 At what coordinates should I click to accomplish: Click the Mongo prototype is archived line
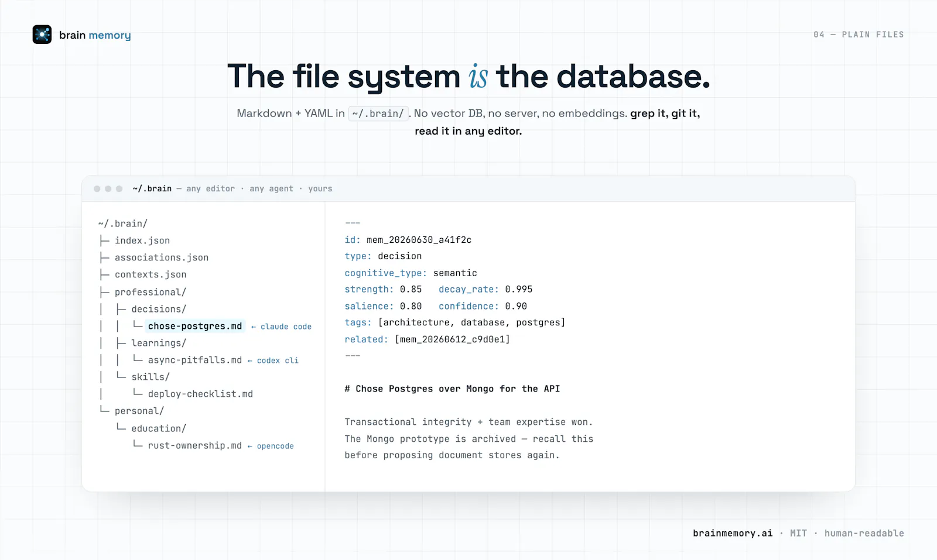pyautogui.click(x=468, y=439)
